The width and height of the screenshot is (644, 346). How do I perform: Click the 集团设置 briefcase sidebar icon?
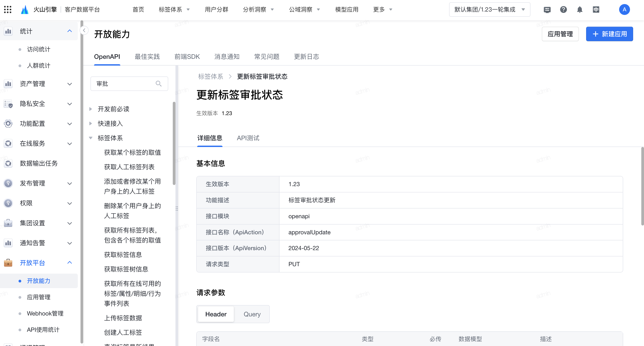pyautogui.click(x=8, y=223)
